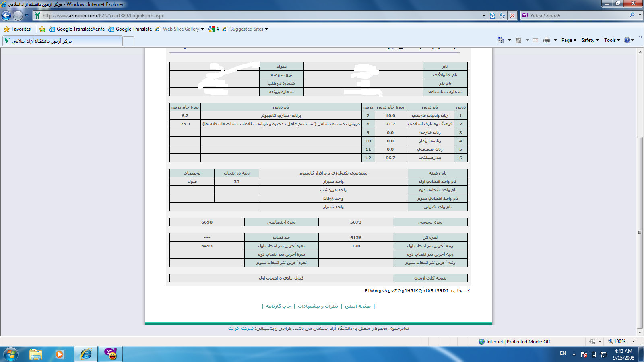The width and height of the screenshot is (644, 362).
Task: Select the Islamic Azad University exam center tab
Action: pos(62,41)
